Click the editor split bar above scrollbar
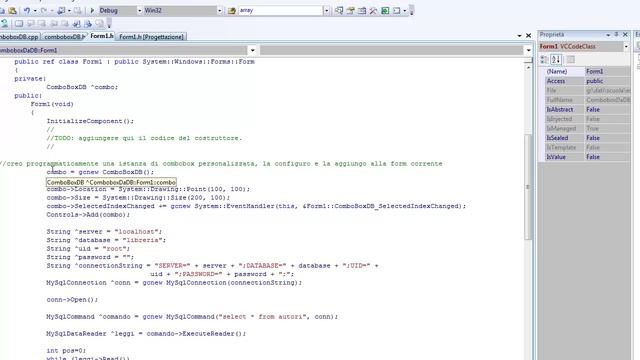The height and width of the screenshot is (360, 640). coord(528,60)
